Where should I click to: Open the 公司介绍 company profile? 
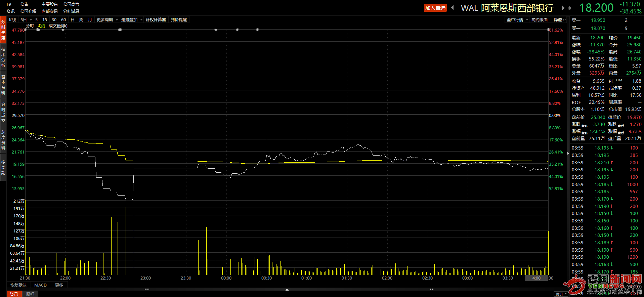pyautogui.click(x=28, y=11)
